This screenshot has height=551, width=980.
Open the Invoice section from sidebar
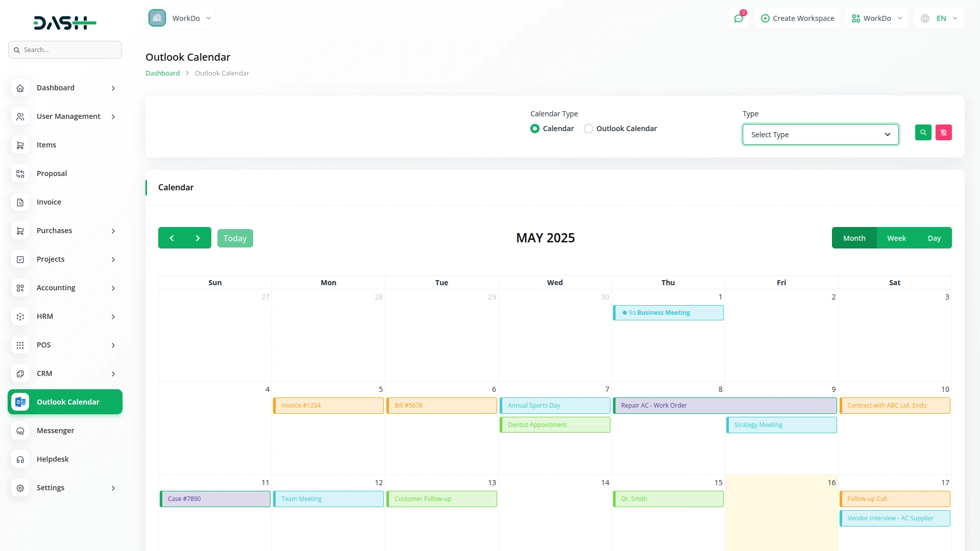(48, 202)
